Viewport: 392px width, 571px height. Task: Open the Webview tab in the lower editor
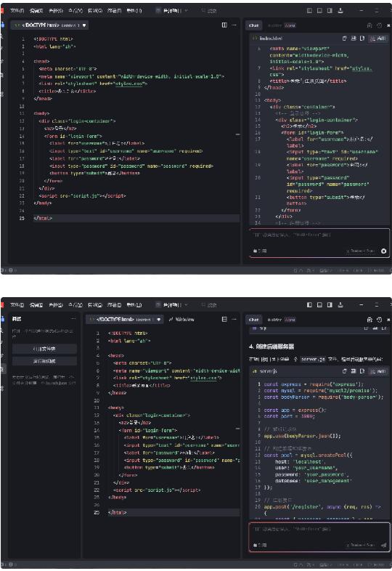click(181, 320)
